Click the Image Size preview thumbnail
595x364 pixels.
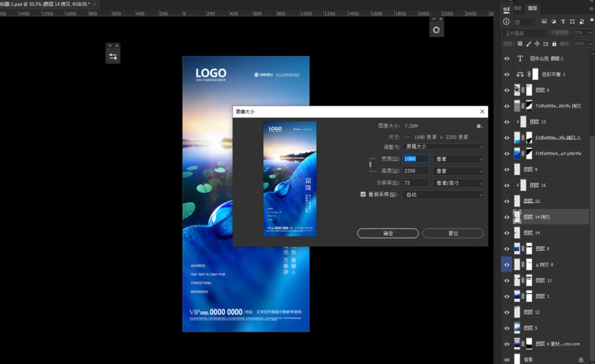tap(290, 179)
